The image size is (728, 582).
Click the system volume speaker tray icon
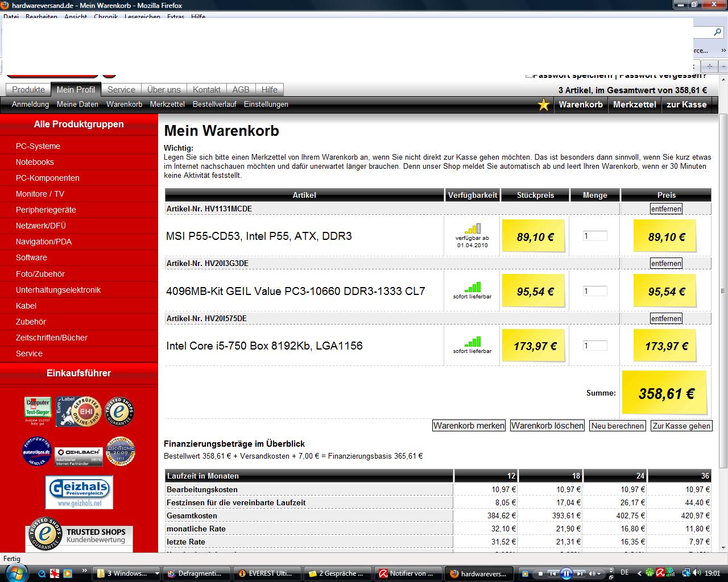pos(696,573)
